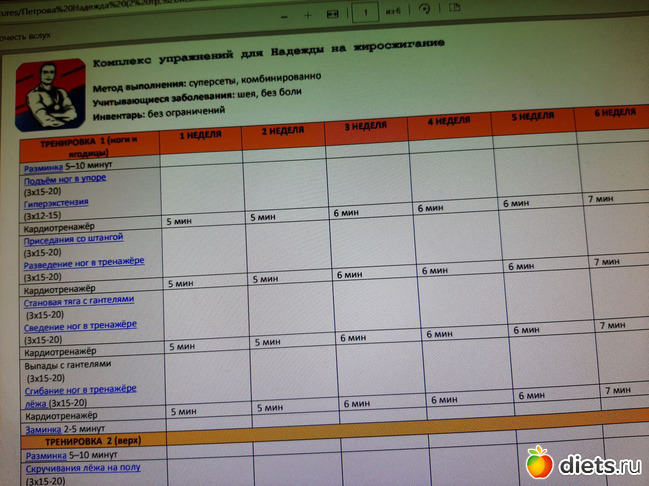649x486 pixels.
Task: Open the Разминка link in Тренировка 1
Action: [x=43, y=167]
